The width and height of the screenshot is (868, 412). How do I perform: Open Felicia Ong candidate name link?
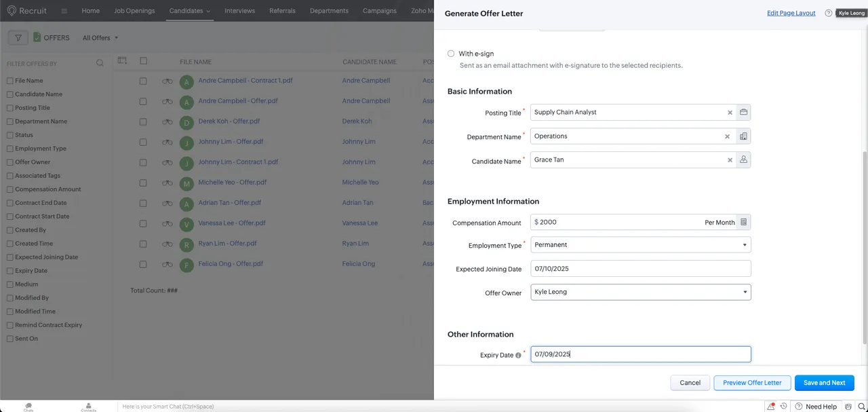pos(359,264)
